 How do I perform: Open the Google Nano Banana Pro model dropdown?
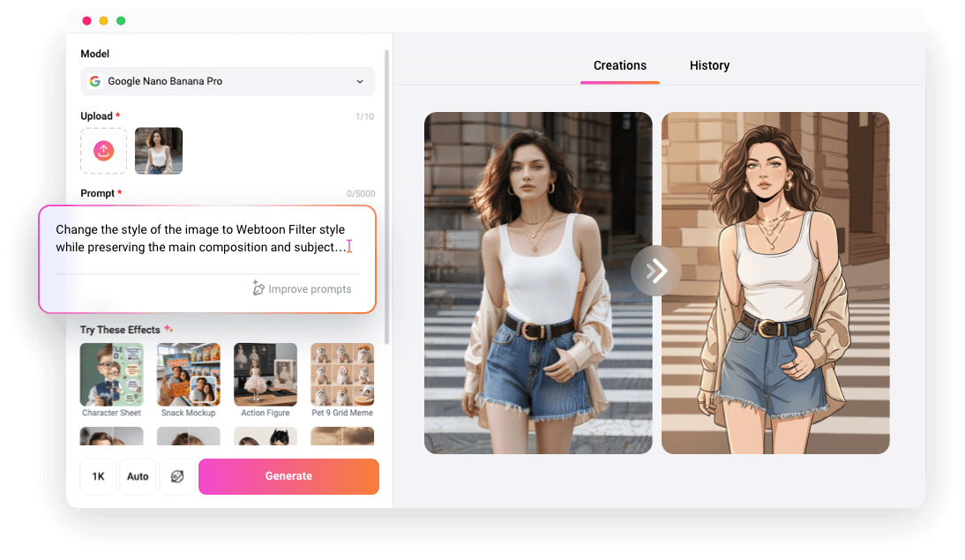pyautogui.click(x=228, y=81)
